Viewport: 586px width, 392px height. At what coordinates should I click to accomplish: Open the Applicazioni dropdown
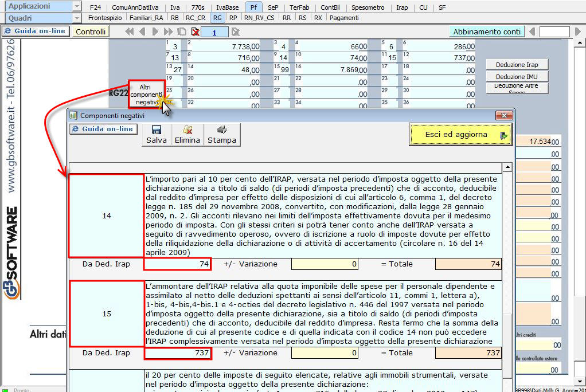pyautogui.click(x=77, y=6)
